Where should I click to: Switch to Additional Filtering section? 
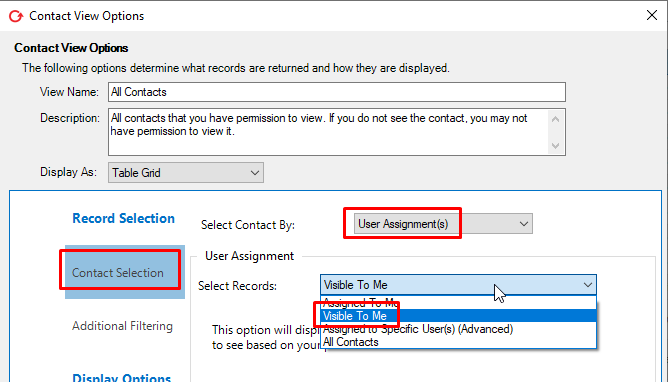click(x=122, y=326)
